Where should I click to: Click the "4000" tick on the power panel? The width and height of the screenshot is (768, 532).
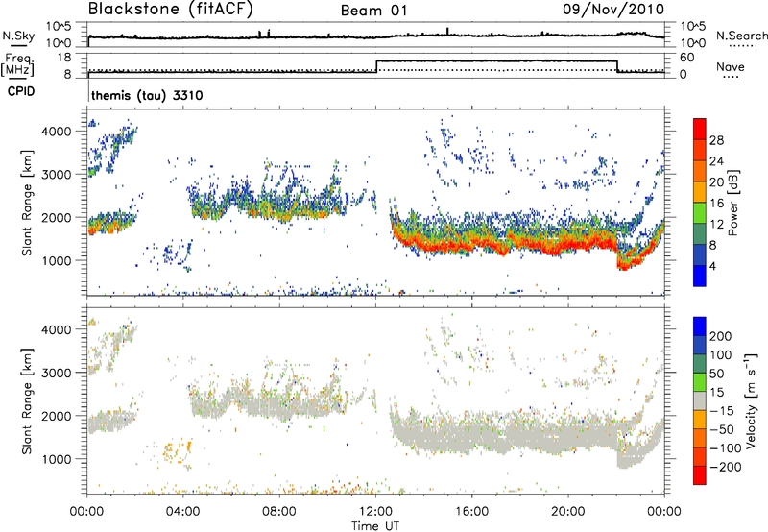coord(56,132)
